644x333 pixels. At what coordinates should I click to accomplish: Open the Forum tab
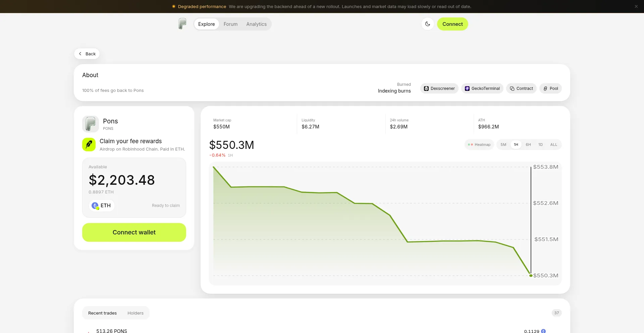230,24
